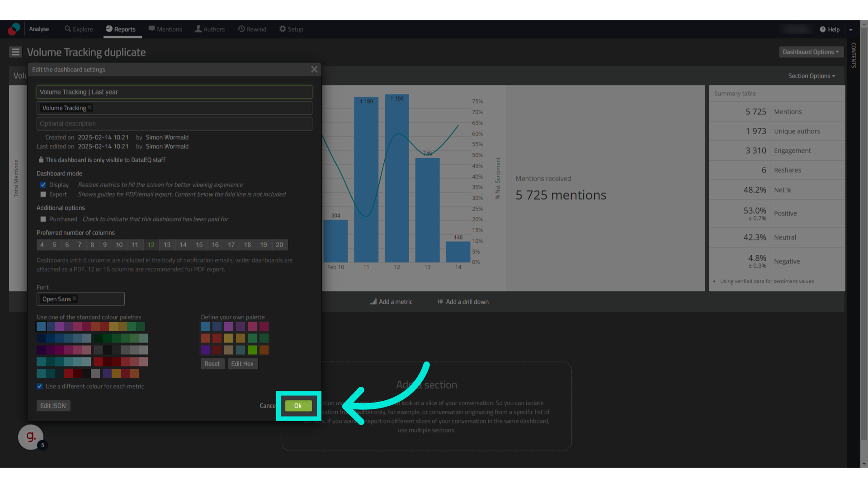Image resolution: width=868 pixels, height=488 pixels.
Task: Expand the Dashboard Options dropdown
Action: [811, 52]
